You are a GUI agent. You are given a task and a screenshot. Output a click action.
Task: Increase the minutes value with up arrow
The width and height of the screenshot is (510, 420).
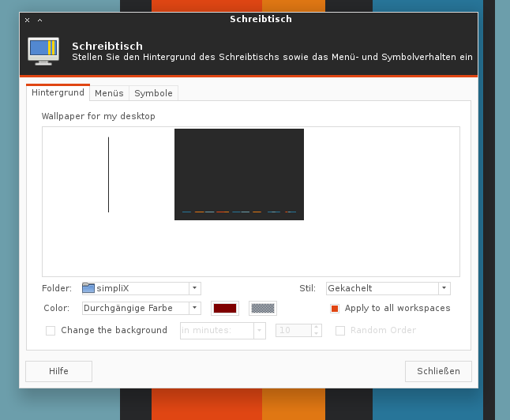[317, 327]
